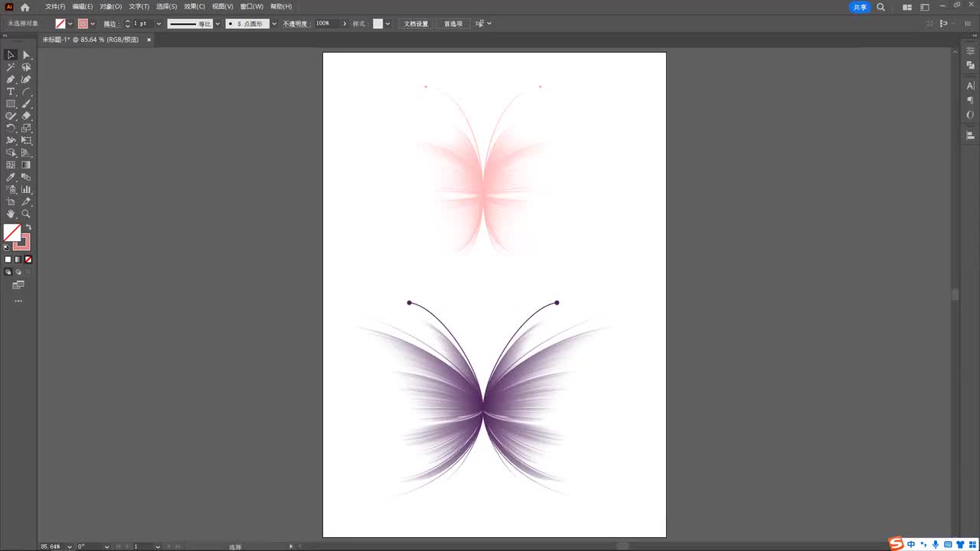Viewport: 980px width, 551px height.
Task: Expand the stroke weight dropdown
Action: tap(158, 24)
